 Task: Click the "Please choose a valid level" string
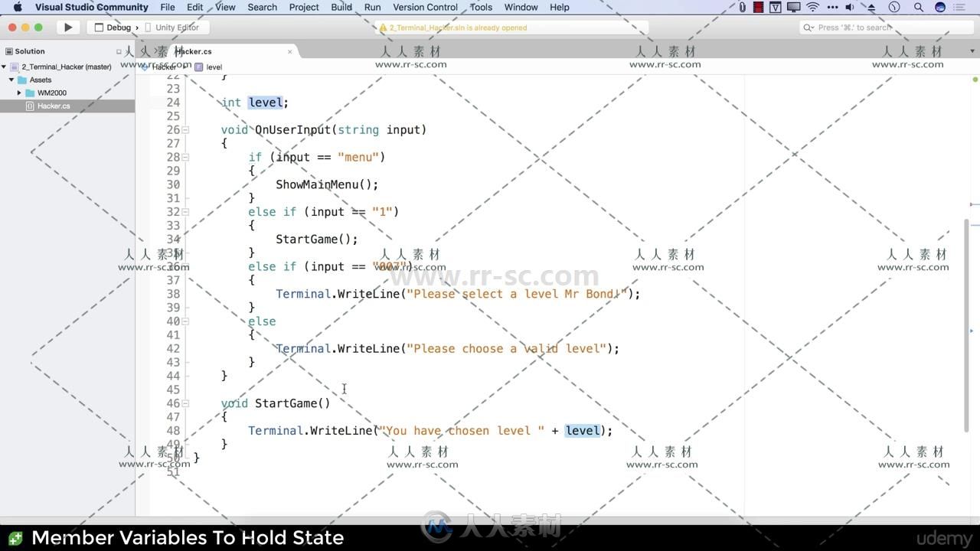(x=507, y=348)
